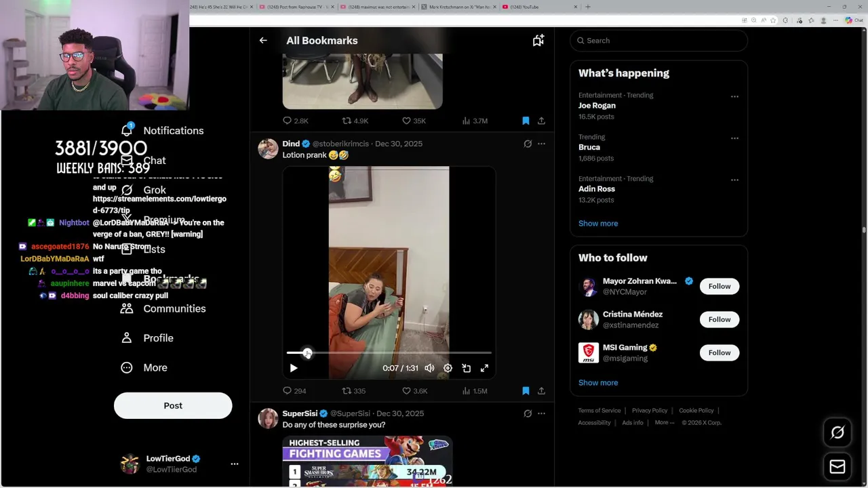Screen dimensions: 868x488
Task: Go back with the All Bookmarks arrow
Action: (x=263, y=41)
